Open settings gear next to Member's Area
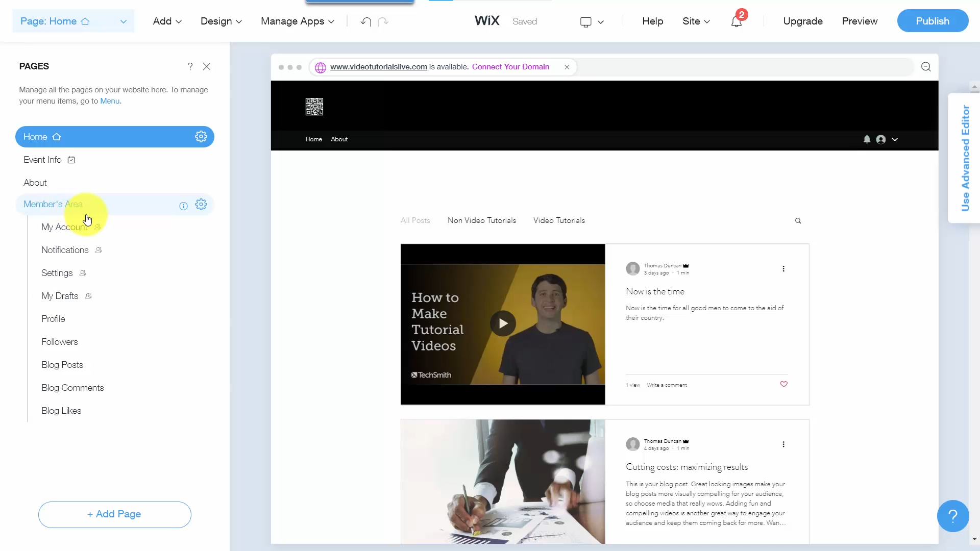Screen dimensions: 980x551 (201, 204)
